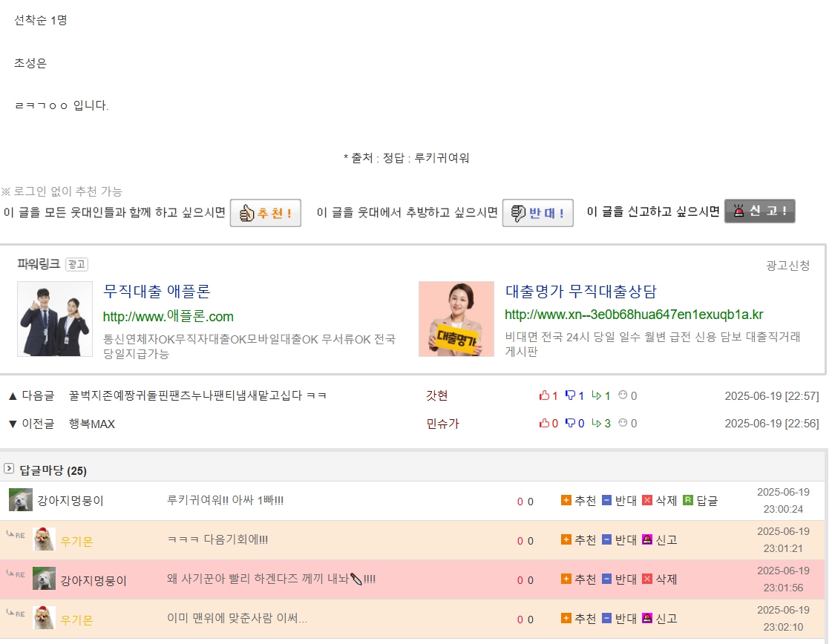Click the http://www.애플론.com ad URL
This screenshot has height=644, width=832.
(168, 316)
